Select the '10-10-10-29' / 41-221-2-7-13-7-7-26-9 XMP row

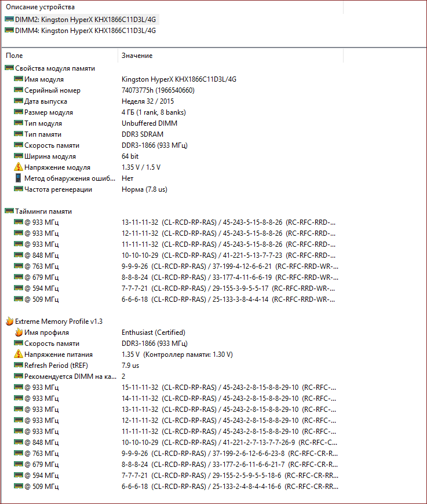point(176,442)
